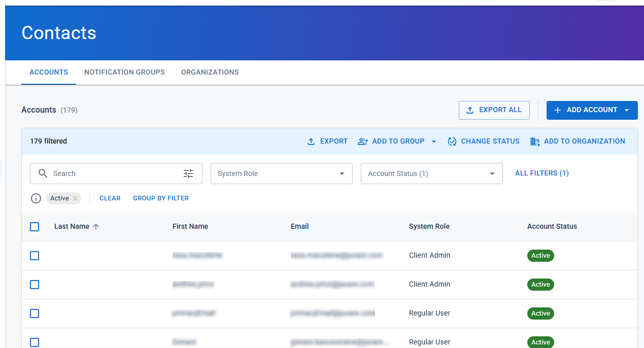This screenshot has height=348, width=644.
Task: Clear all active filters with Clear link
Action: (x=110, y=198)
